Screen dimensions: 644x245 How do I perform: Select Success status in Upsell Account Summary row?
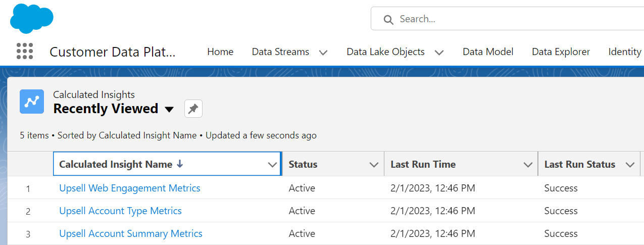coord(561,233)
